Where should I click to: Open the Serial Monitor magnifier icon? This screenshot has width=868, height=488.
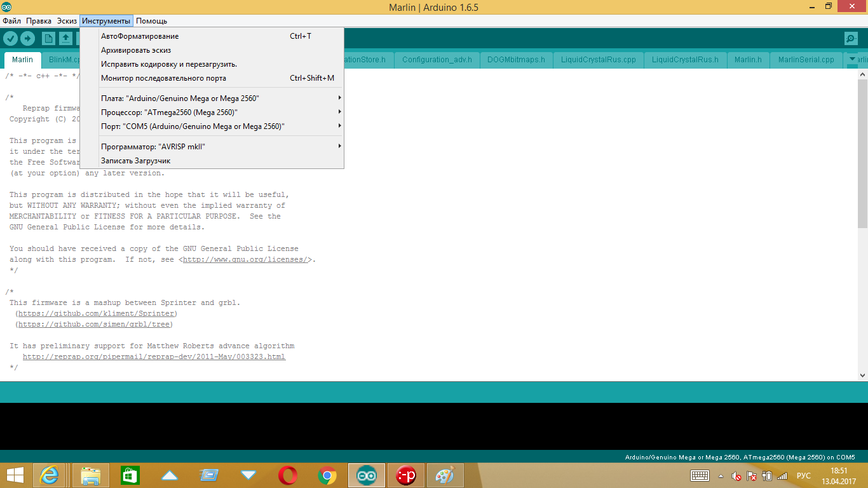851,39
